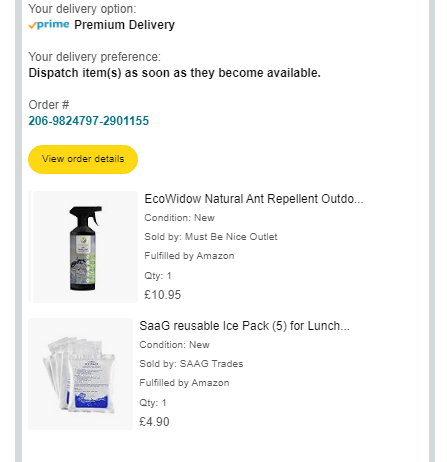Click Fulfilled by Amazon under ant repellent
The height and width of the screenshot is (462, 447).
[x=189, y=256]
